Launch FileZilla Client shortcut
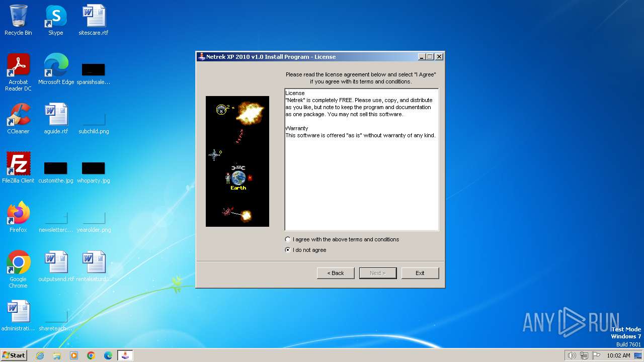644x362 pixels. [18, 168]
